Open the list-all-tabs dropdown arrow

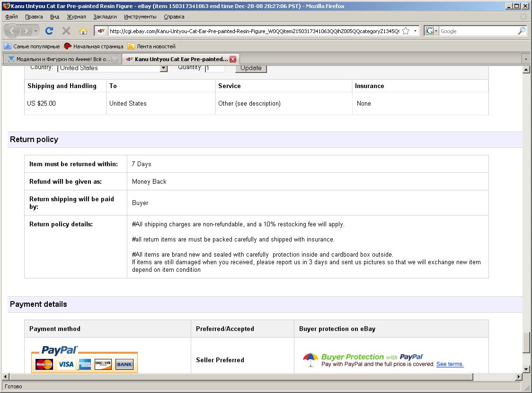(525, 59)
